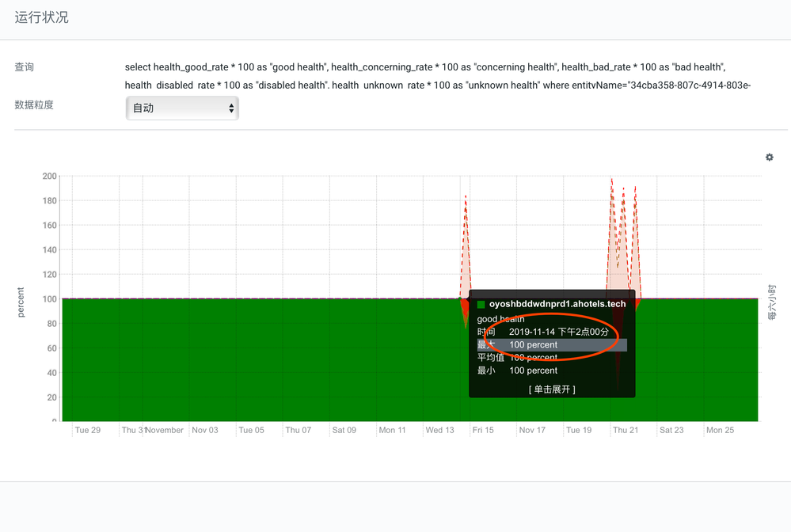The height and width of the screenshot is (532, 791).
Task: Click the green series swatch in the tooltip
Action: pyautogui.click(x=481, y=304)
